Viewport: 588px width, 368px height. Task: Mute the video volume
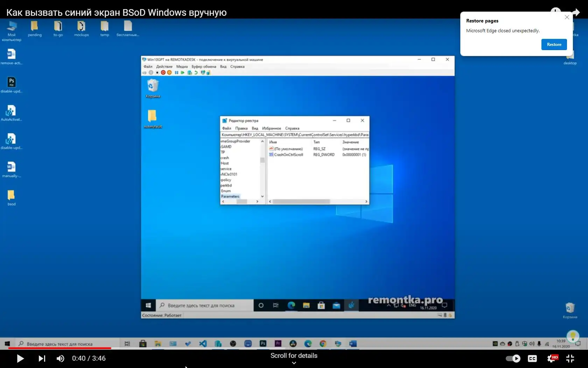[x=61, y=359]
